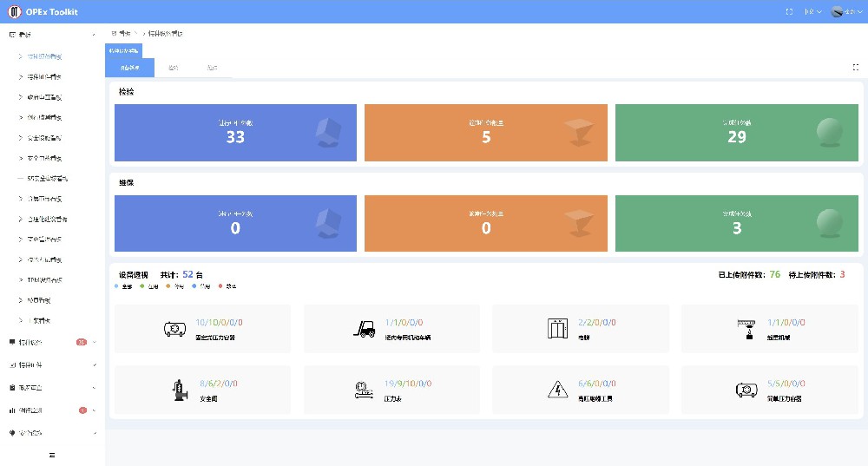The image size is (868, 466).
Task: Open the language dropdown beside the fullscreen icon
Action: click(812, 11)
